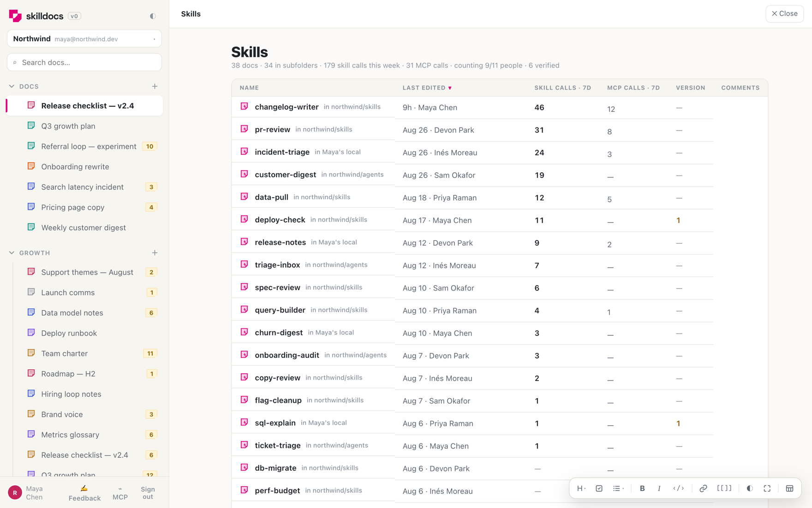The width and height of the screenshot is (812, 508).
Task: Insert a table from toolbar
Action: coord(790,489)
